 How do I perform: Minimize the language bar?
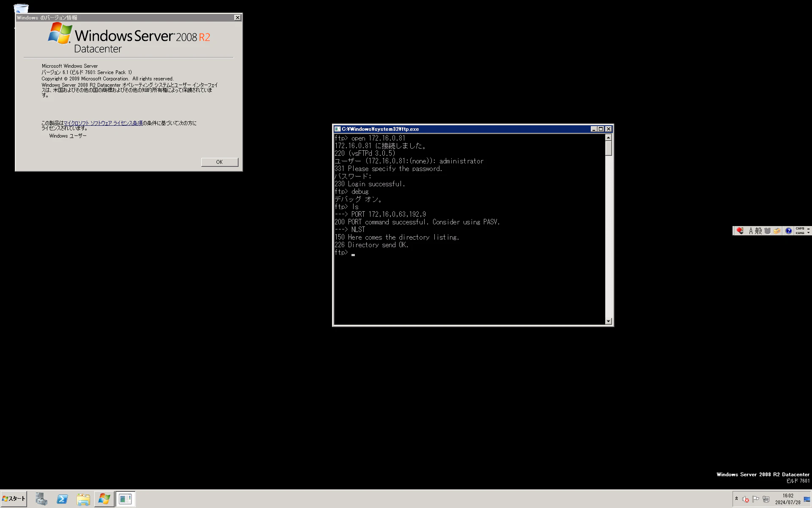click(808, 229)
